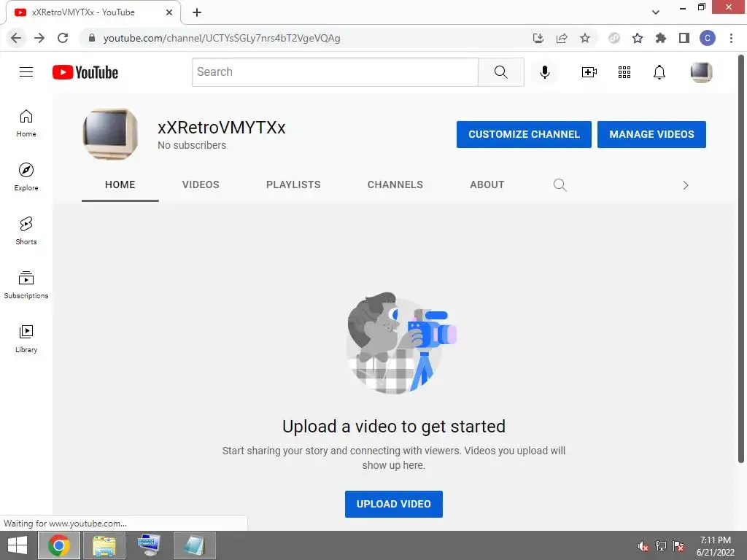Open the YouTube apps grid icon
Viewport: 747px width, 560px height.
(x=624, y=72)
